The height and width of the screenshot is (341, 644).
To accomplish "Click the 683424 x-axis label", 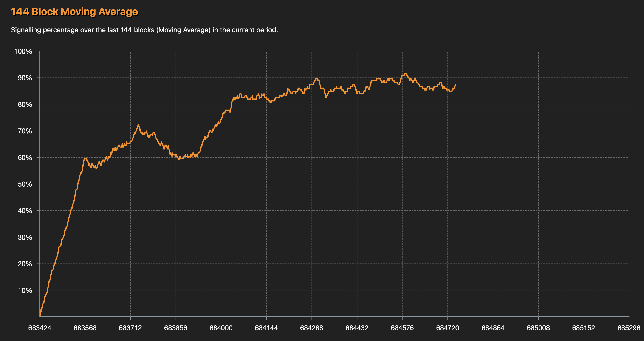I will coord(40,328).
